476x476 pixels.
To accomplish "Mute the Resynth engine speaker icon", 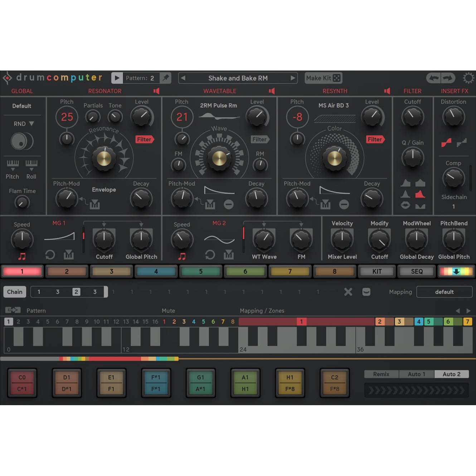I will coord(387,91).
